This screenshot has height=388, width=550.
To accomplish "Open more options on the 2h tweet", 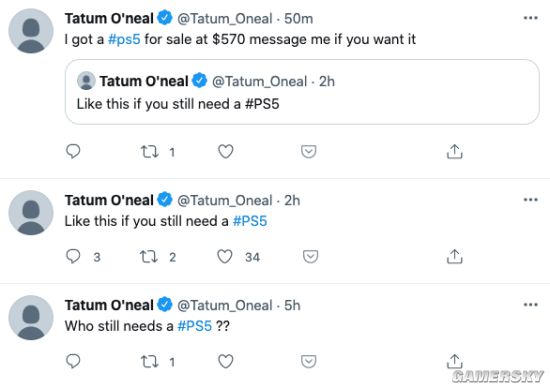I will 530,200.
